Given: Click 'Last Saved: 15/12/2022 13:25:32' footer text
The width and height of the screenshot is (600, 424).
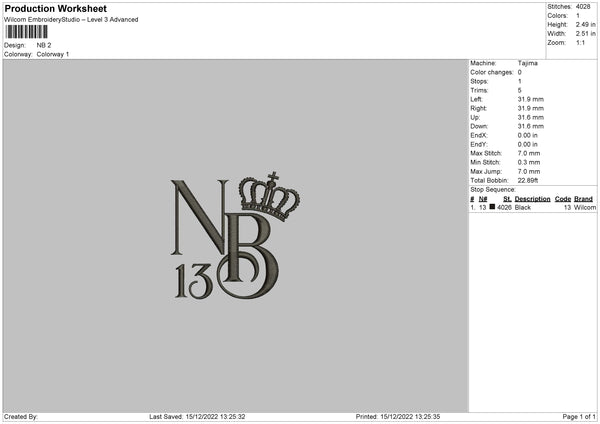Looking at the screenshot, I should pos(197,417).
